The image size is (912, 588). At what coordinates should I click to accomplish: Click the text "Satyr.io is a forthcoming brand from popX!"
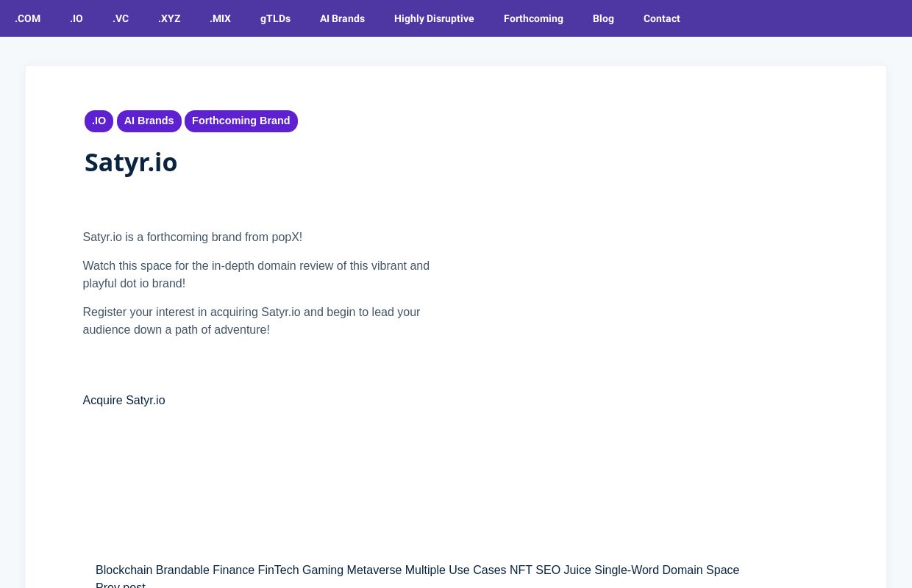[193, 237]
